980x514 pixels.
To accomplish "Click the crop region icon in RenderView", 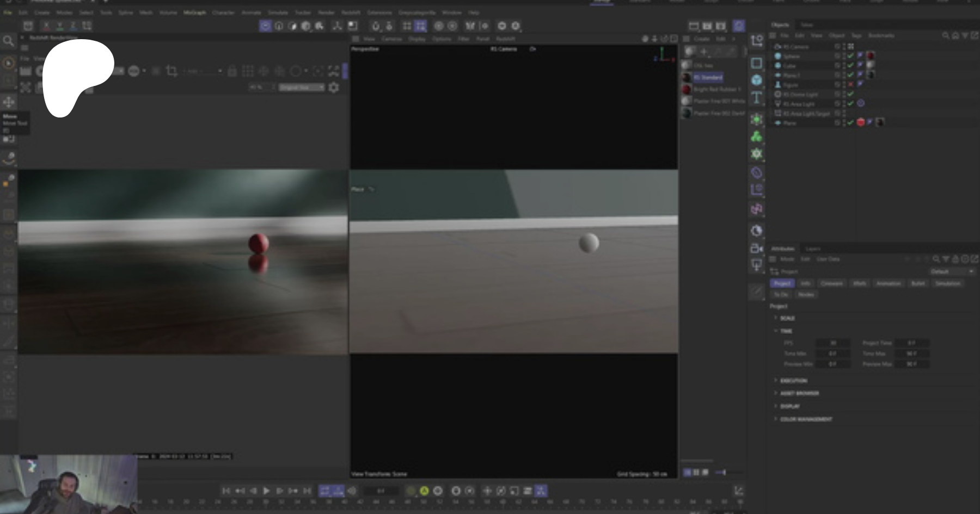I will pyautogui.click(x=171, y=71).
